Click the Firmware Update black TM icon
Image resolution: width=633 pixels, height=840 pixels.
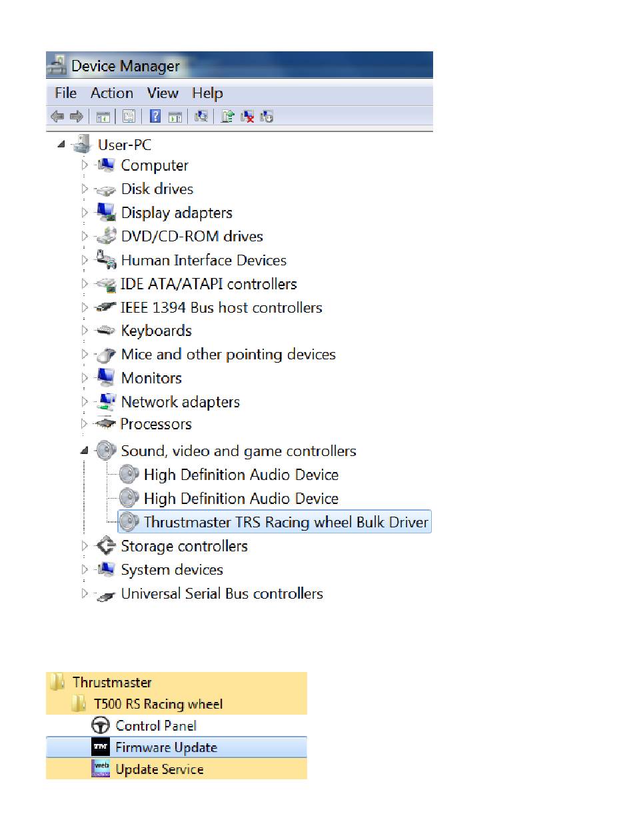tap(100, 747)
